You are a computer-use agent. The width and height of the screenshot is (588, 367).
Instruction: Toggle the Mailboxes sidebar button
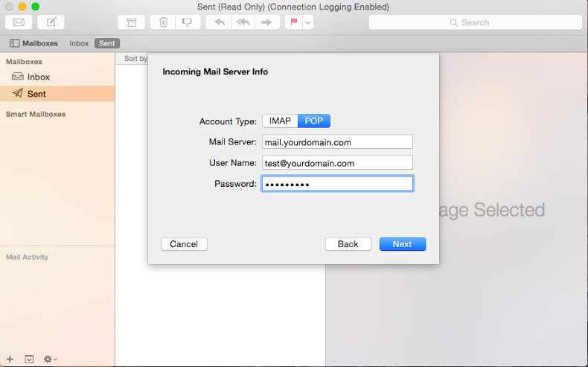(x=34, y=43)
